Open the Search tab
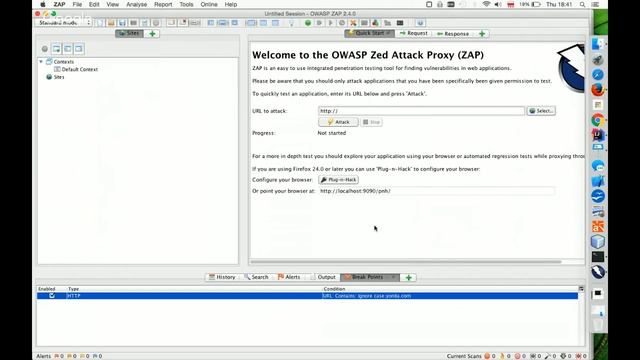The image size is (640, 360). coord(256,277)
